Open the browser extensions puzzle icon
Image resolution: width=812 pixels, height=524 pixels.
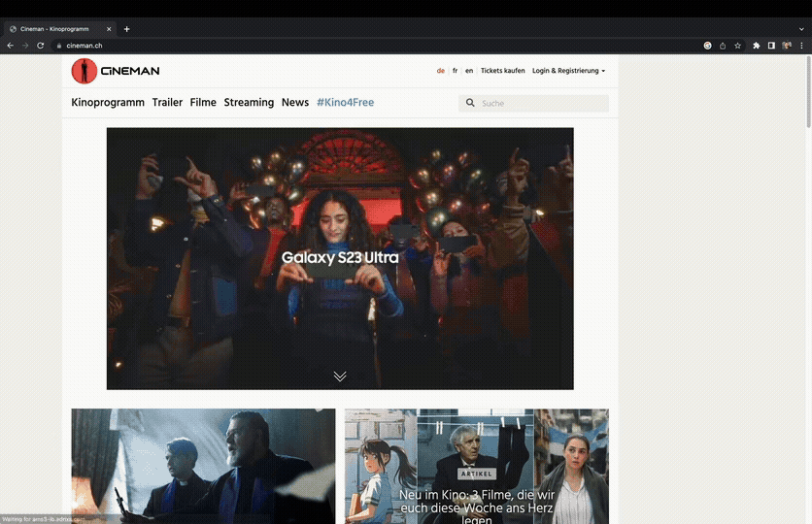point(756,46)
